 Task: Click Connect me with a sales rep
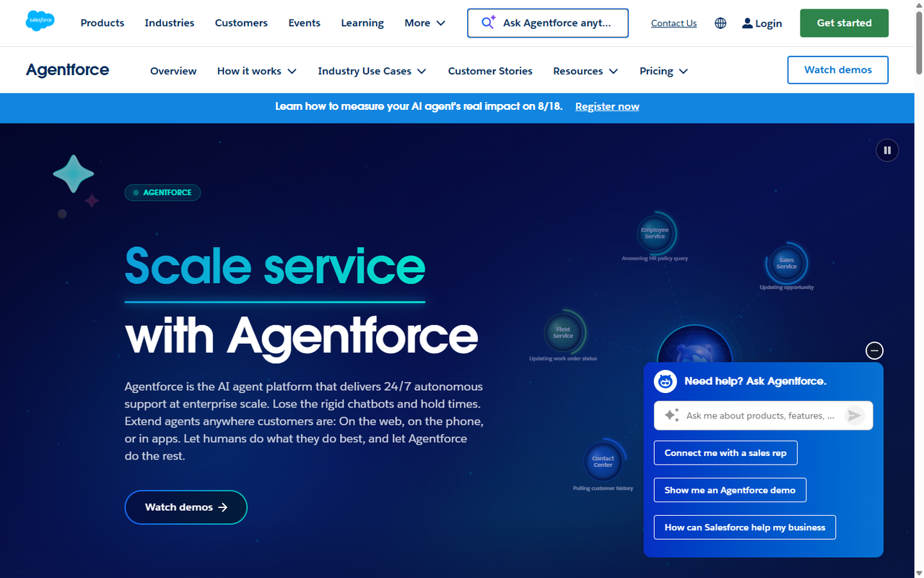pyautogui.click(x=725, y=453)
